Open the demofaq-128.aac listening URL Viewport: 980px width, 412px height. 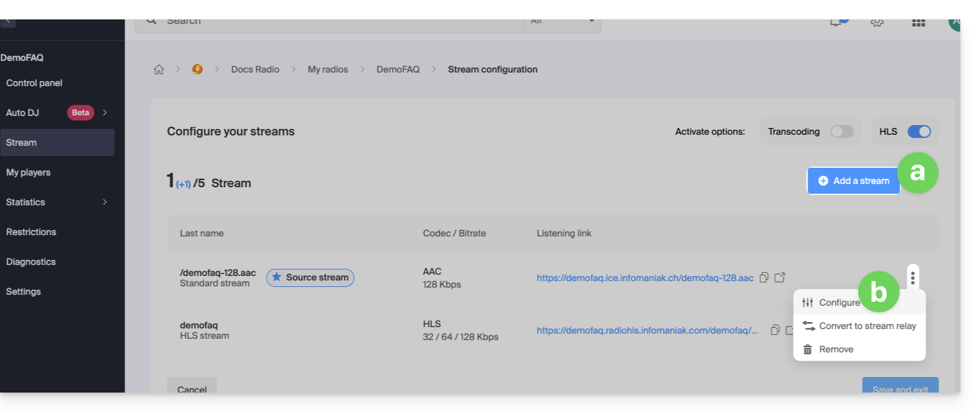(645, 278)
